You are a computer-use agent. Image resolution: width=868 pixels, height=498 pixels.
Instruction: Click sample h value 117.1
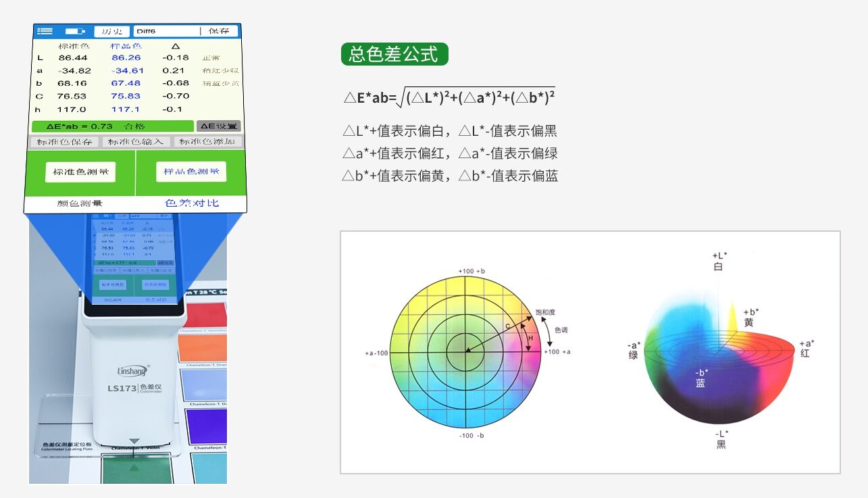click(126, 109)
